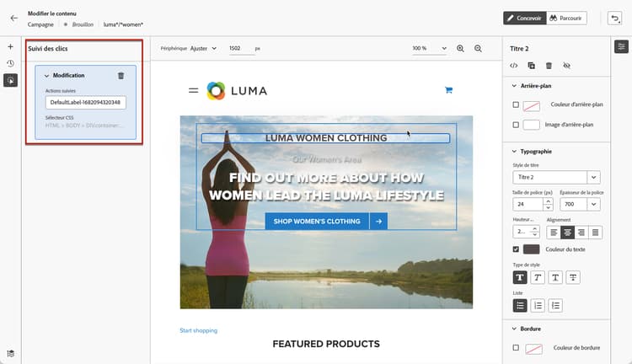Collapse the Bordure section
Viewport: 632px width, 364px height.
point(514,329)
